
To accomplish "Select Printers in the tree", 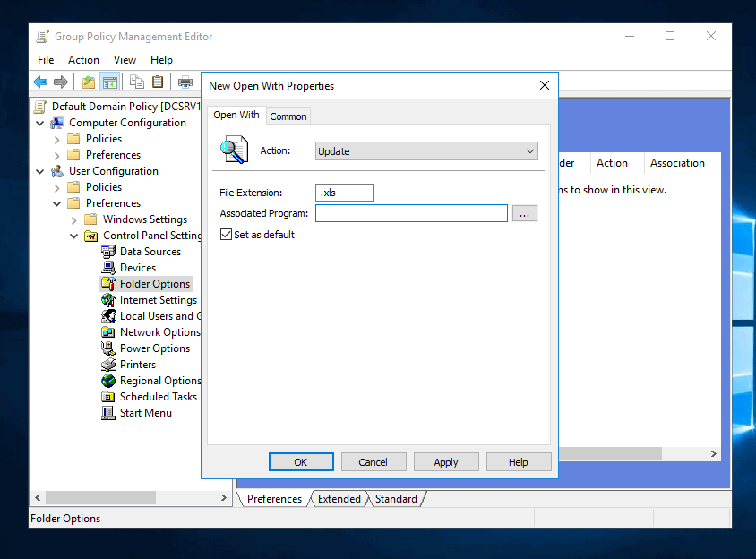I will pos(137,365).
